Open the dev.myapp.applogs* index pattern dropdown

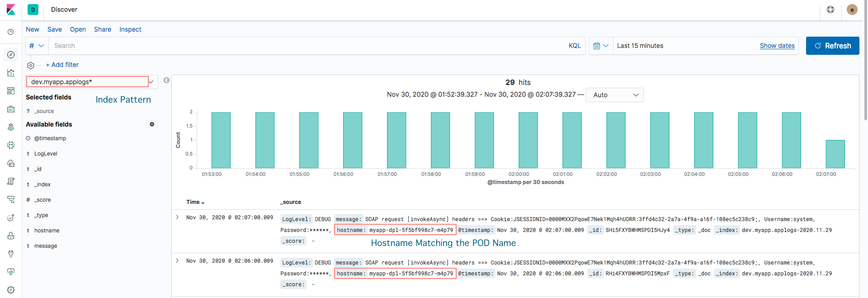pyautogui.click(x=92, y=82)
